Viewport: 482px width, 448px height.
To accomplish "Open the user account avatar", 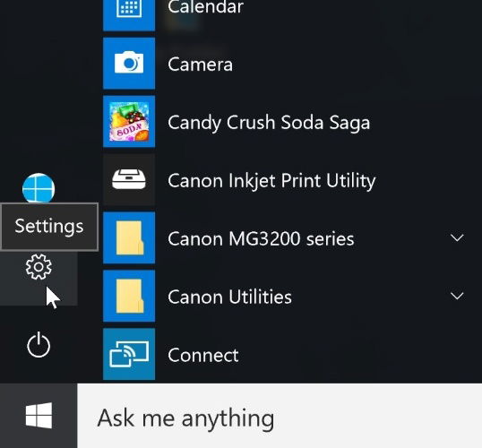I will click(x=39, y=188).
